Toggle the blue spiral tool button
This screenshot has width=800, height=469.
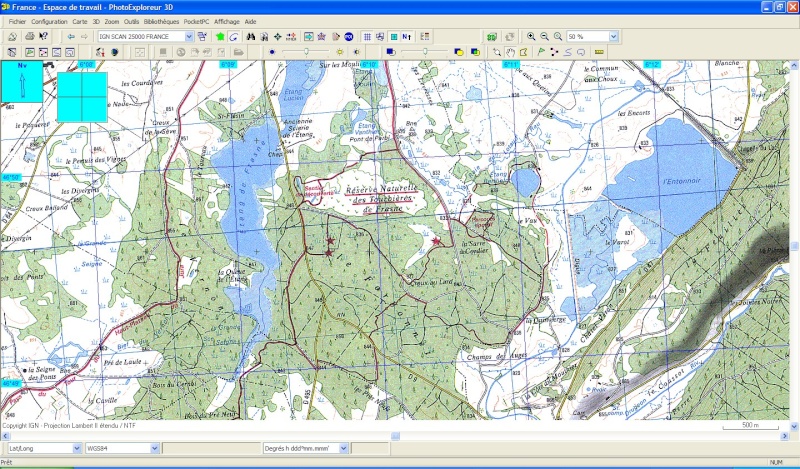click(233, 37)
